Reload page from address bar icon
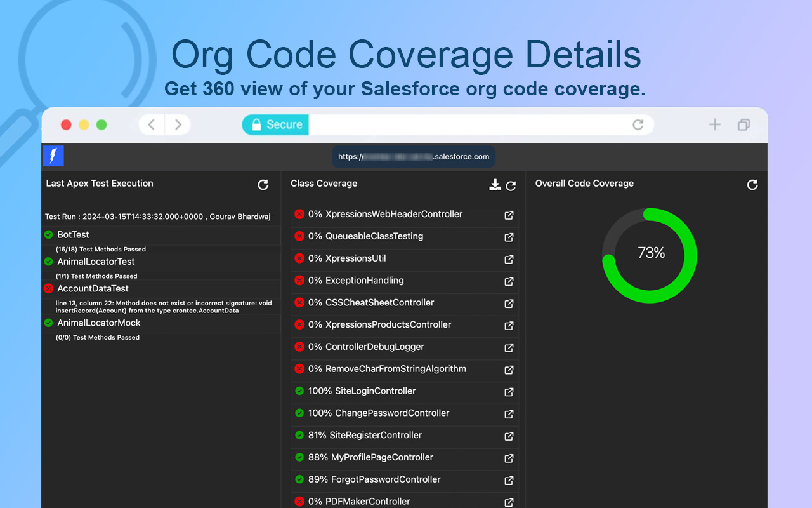The width and height of the screenshot is (812, 508). [638, 124]
